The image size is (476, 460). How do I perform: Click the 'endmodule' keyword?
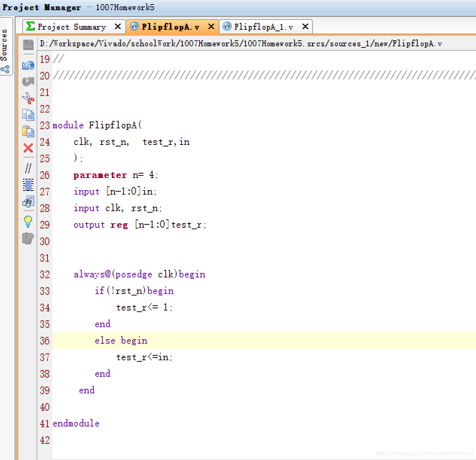point(76,423)
